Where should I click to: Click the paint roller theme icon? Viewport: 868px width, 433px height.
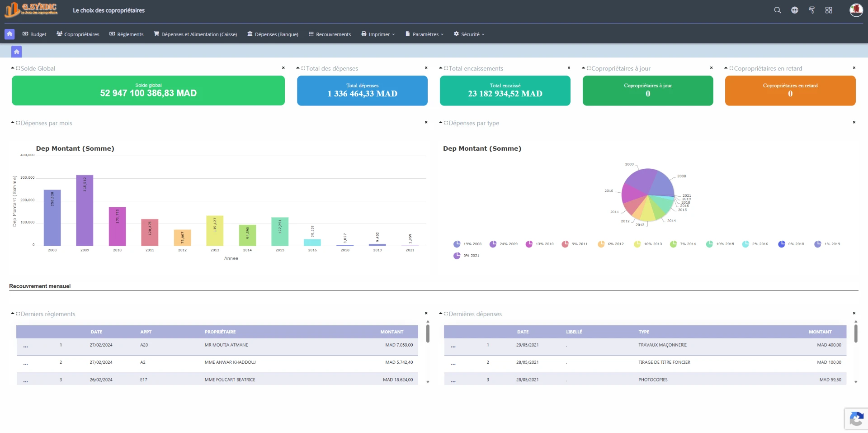811,10
